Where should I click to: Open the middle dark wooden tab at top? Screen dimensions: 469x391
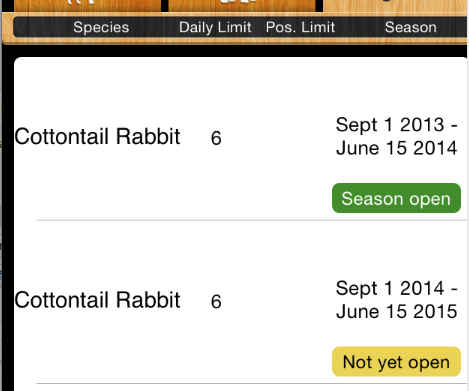[242, 6]
